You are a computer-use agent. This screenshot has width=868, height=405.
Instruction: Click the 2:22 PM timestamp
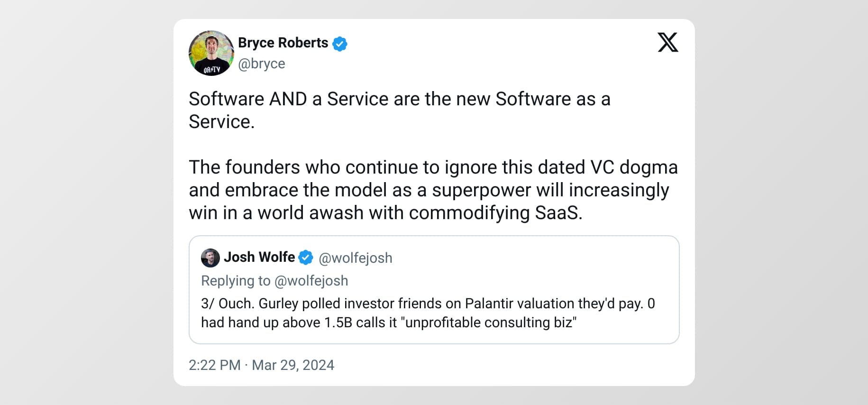click(x=214, y=365)
